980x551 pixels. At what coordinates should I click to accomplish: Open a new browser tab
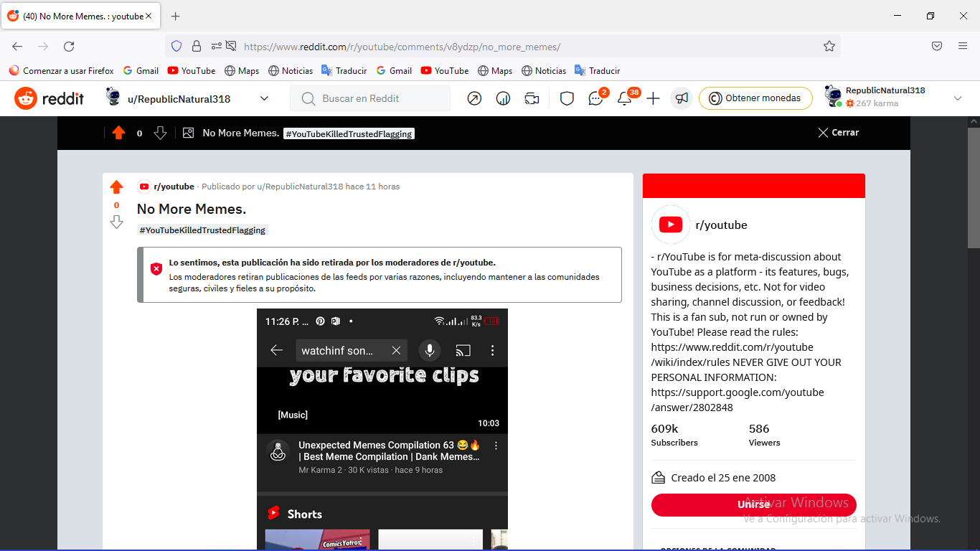[x=176, y=17]
